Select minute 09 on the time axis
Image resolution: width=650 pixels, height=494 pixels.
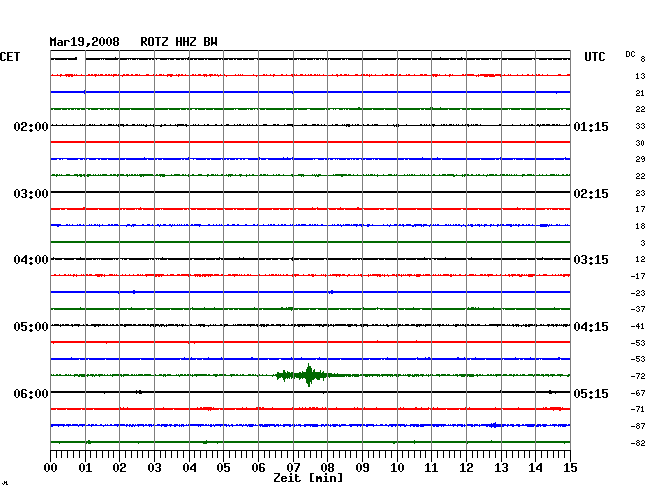coord(362,467)
